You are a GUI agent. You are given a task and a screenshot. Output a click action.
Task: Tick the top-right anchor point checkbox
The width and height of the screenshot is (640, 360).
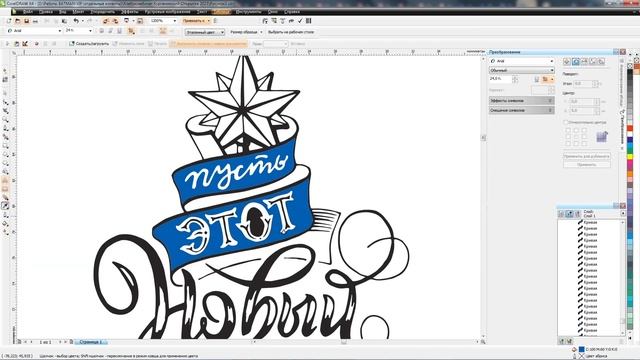point(584,131)
